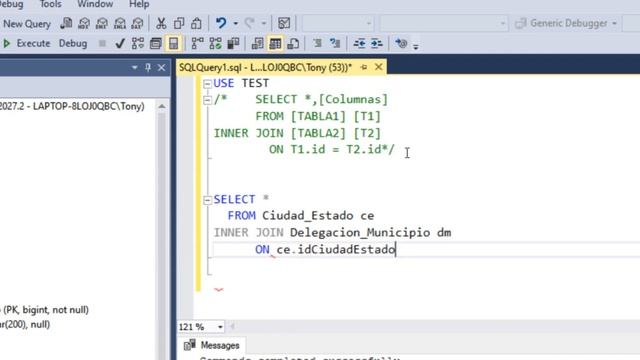
Task: Click the greyed Redo arrow
Action: [249, 23]
